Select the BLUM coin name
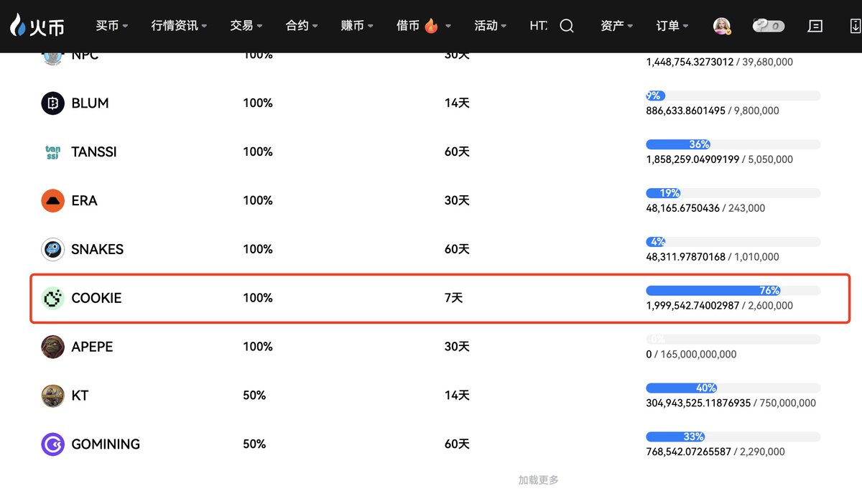This screenshot has height=504, width=862. click(91, 103)
